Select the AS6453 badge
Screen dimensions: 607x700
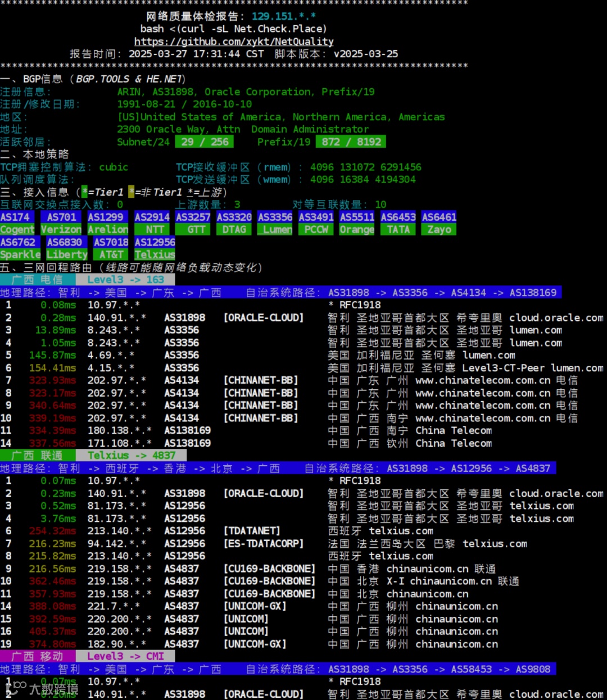(398, 217)
